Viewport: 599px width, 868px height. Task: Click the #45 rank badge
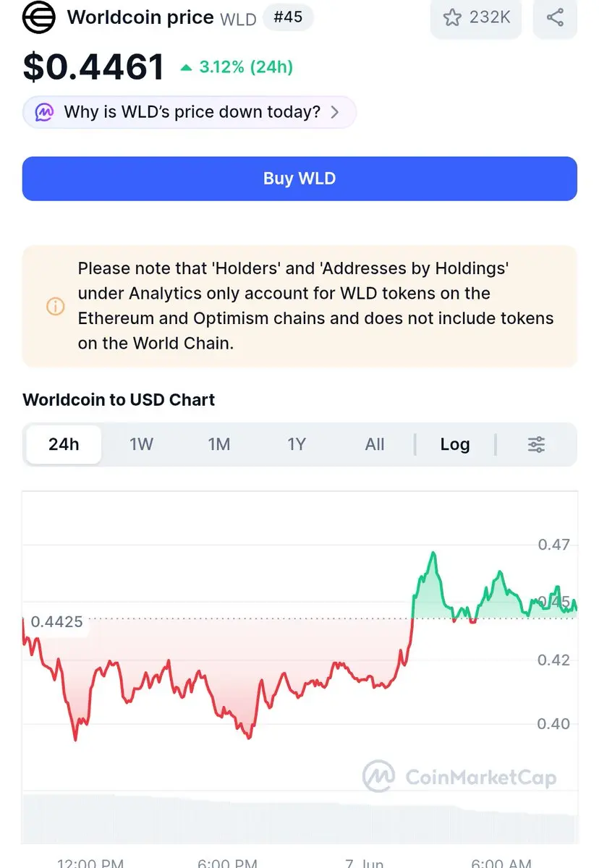tap(288, 17)
